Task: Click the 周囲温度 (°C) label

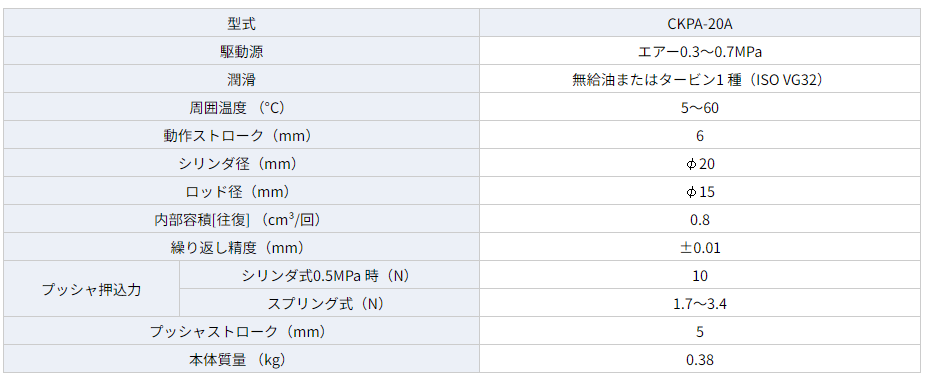Action: [242, 107]
